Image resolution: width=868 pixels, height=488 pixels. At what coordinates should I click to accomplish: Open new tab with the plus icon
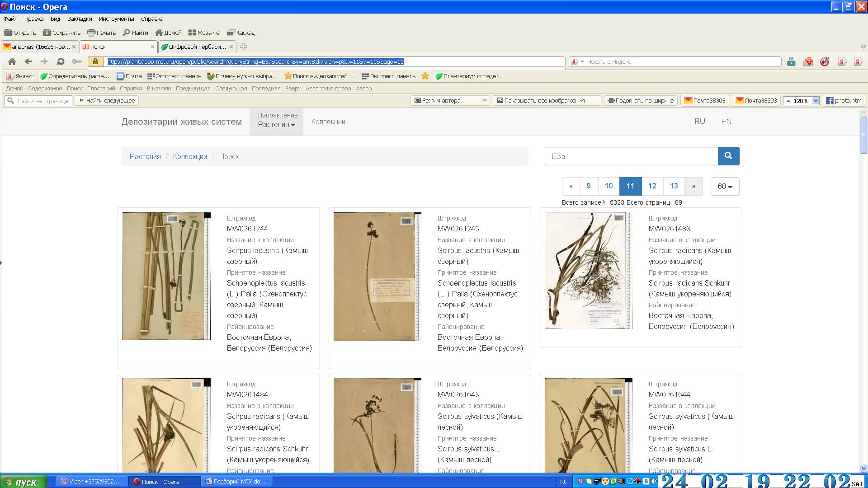[x=243, y=47]
